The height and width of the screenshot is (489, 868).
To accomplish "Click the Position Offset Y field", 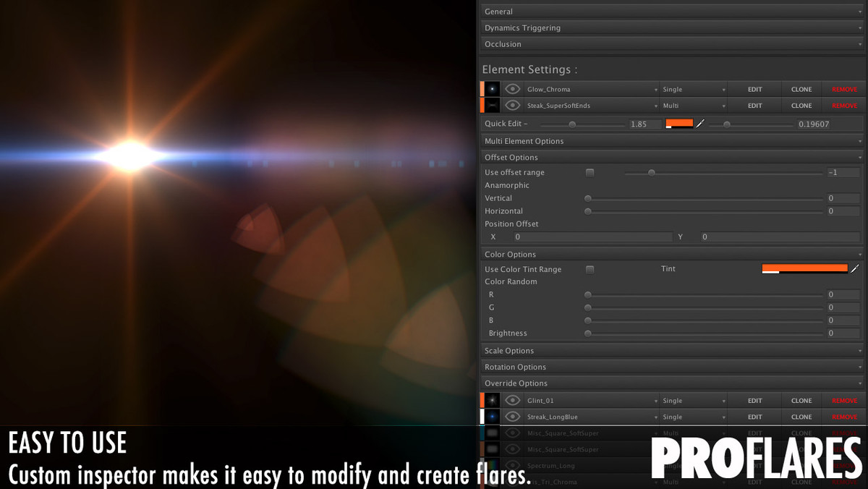I will tap(780, 237).
